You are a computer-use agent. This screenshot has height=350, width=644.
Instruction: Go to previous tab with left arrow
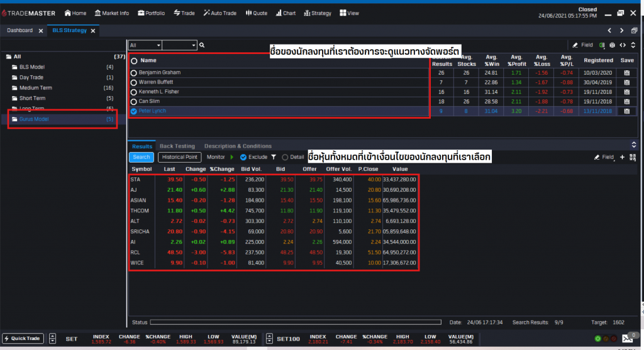click(609, 30)
